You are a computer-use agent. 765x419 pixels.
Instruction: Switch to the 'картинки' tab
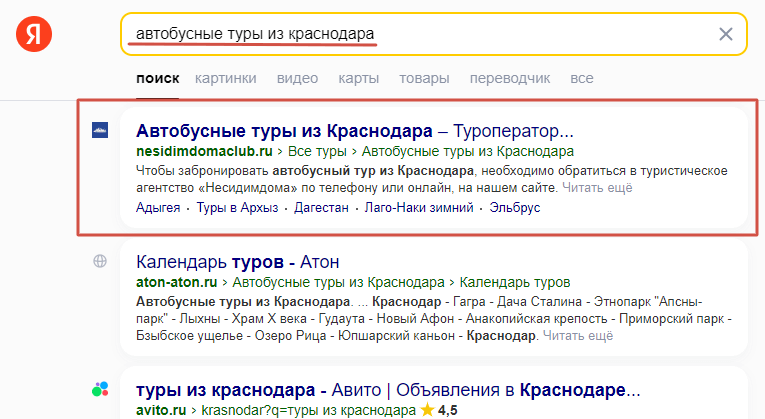pyautogui.click(x=225, y=79)
